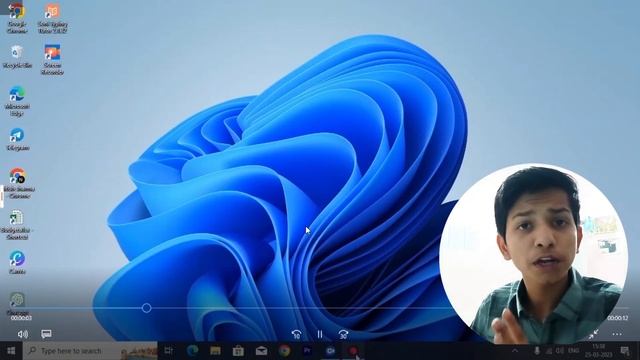
Task: Open the Screen Recorder desktop shortcut
Action: point(52,60)
